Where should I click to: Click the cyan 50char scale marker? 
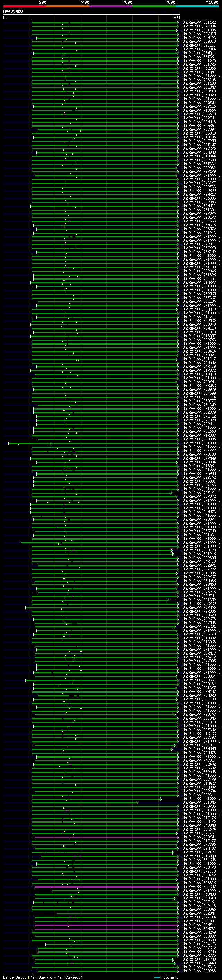click(x=157, y=977)
